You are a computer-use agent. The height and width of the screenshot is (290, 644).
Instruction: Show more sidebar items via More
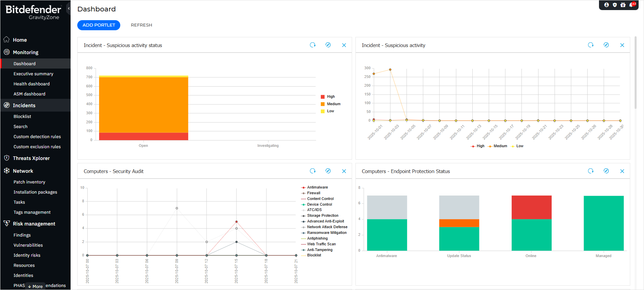[x=35, y=286]
